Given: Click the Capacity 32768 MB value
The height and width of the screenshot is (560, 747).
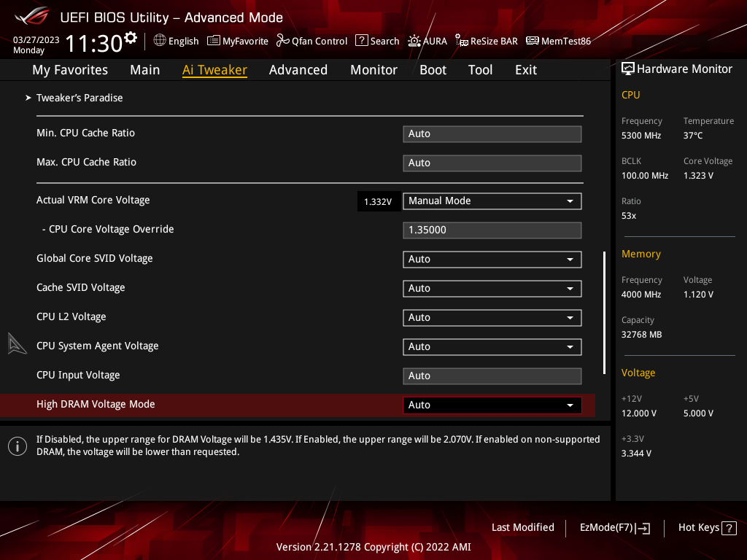Looking at the screenshot, I should (x=641, y=334).
